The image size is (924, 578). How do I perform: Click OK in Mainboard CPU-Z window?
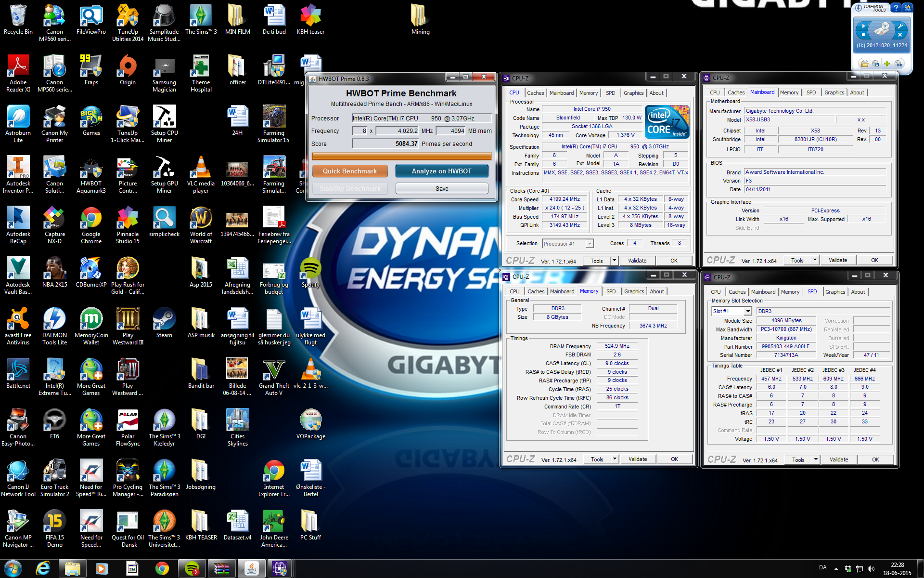pos(874,260)
